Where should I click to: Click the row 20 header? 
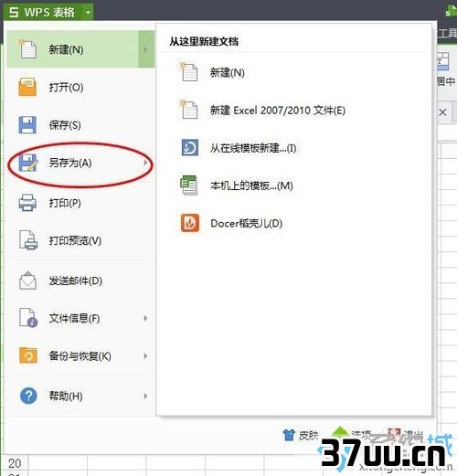click(15, 463)
